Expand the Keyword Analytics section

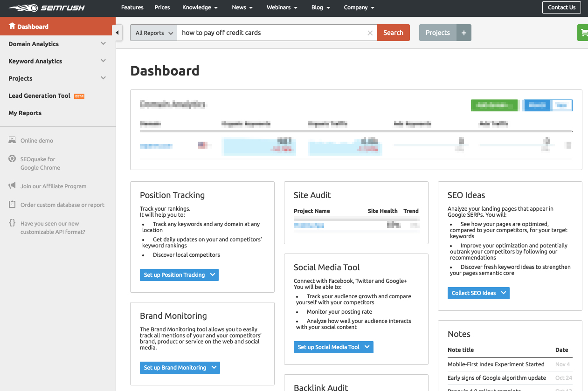tap(103, 61)
